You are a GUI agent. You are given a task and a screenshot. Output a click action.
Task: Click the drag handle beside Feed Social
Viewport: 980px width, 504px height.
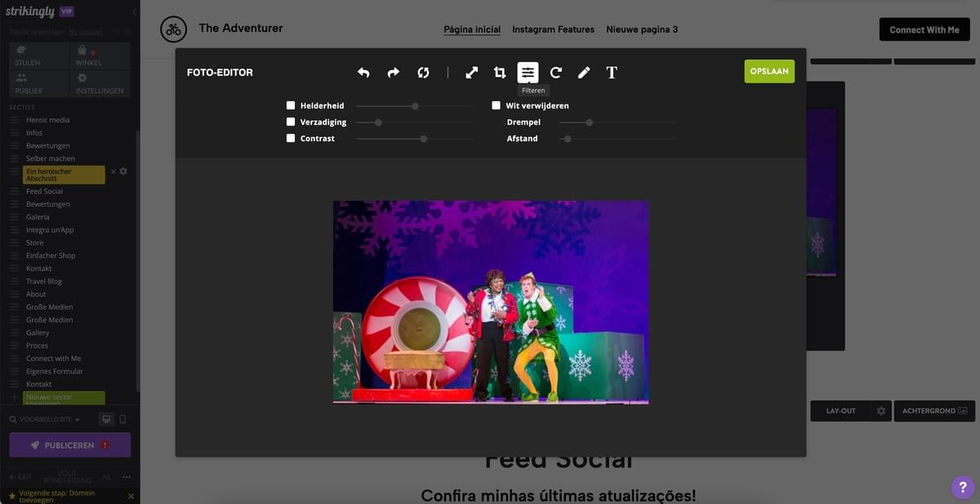coord(14,191)
